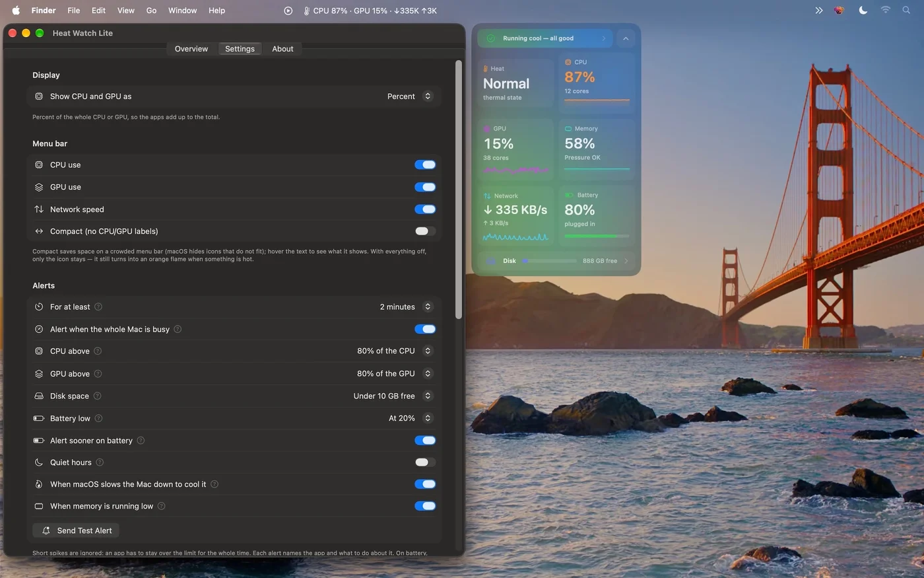Image resolution: width=924 pixels, height=578 pixels.
Task: Click the Disk space drive icon
Action: point(39,396)
